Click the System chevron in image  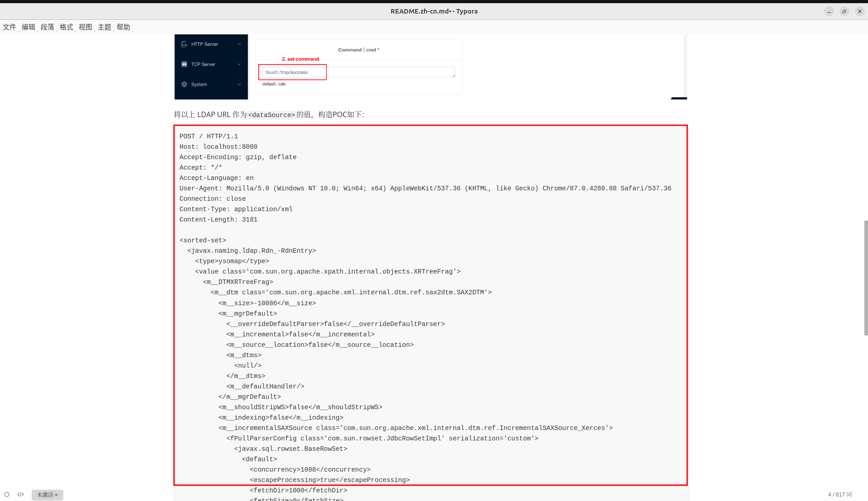click(x=239, y=85)
